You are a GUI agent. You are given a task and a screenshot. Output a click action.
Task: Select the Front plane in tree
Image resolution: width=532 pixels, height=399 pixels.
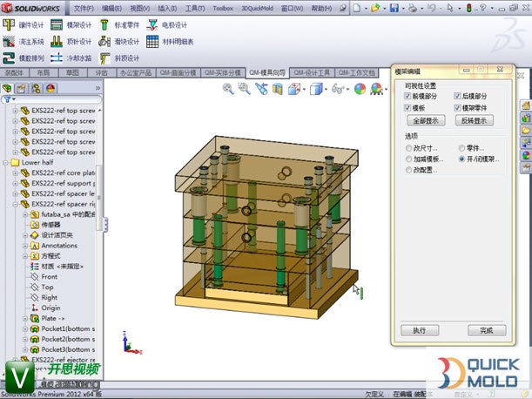(50, 277)
